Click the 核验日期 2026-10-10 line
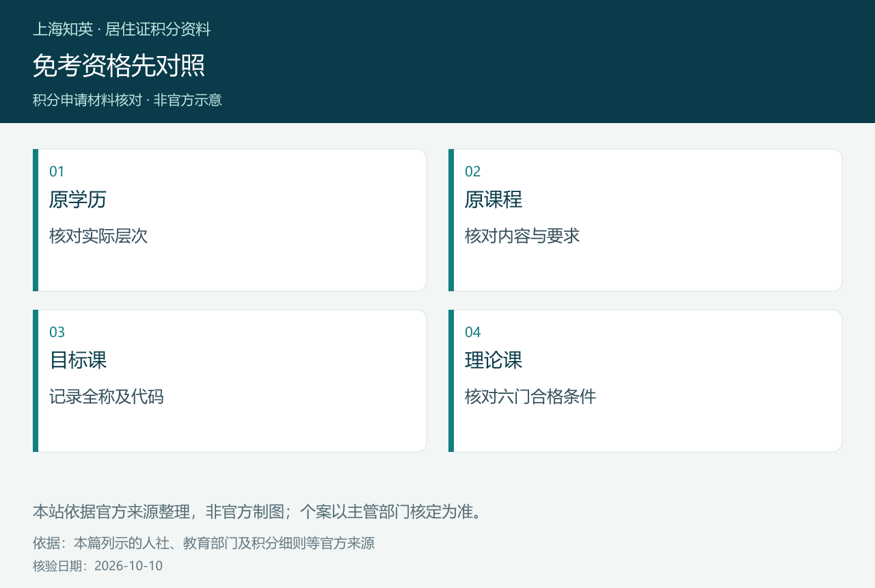The height and width of the screenshot is (588, 875). click(x=98, y=566)
